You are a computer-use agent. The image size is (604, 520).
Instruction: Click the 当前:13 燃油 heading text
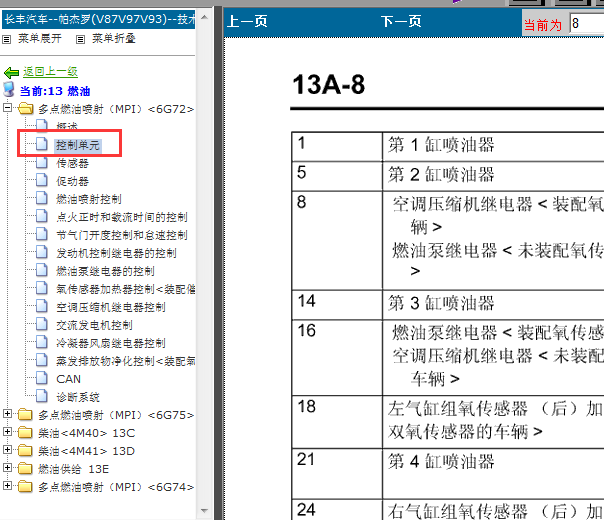55,91
